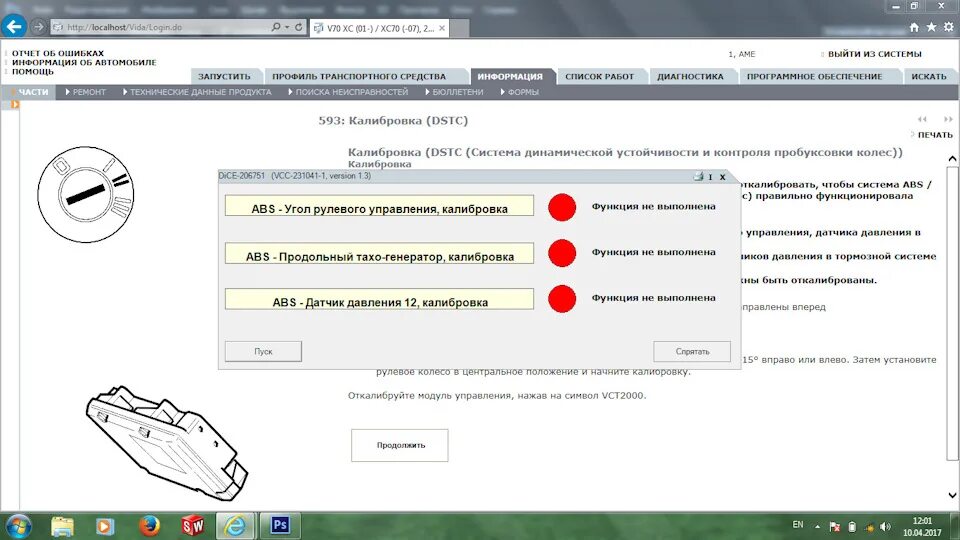Go to previous page double-arrow icon

point(922,119)
